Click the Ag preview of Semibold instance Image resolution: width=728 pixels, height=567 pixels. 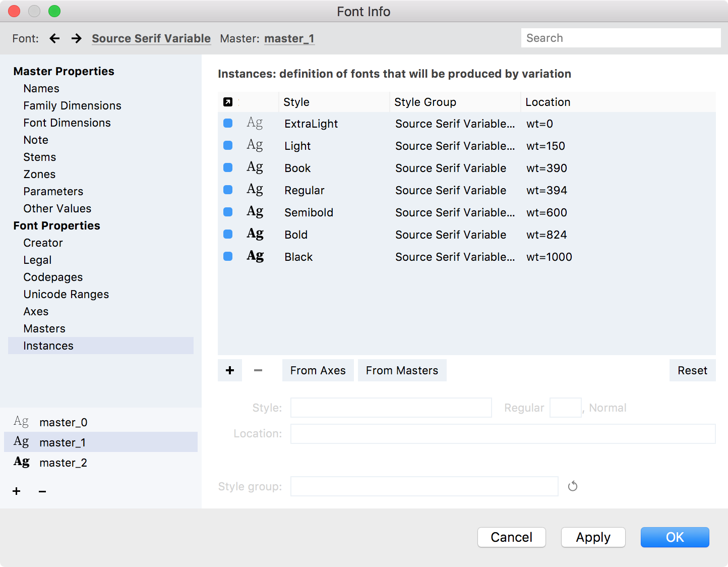pyautogui.click(x=255, y=212)
